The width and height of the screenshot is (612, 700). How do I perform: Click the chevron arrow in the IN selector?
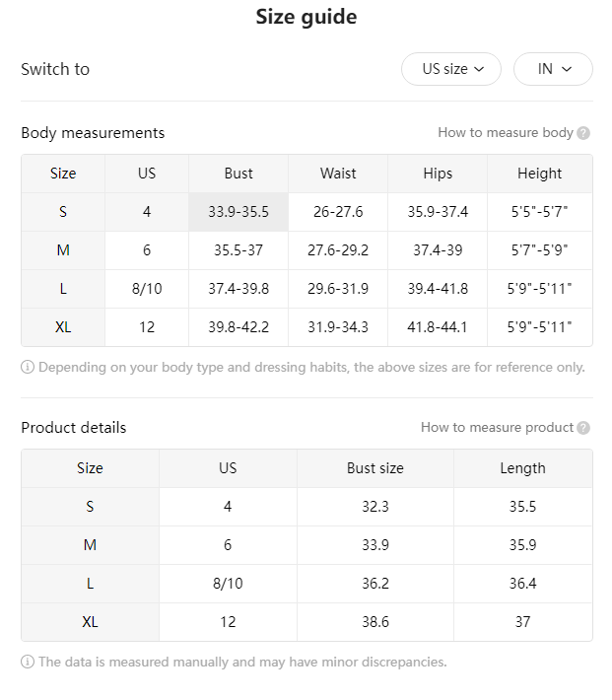point(567,69)
